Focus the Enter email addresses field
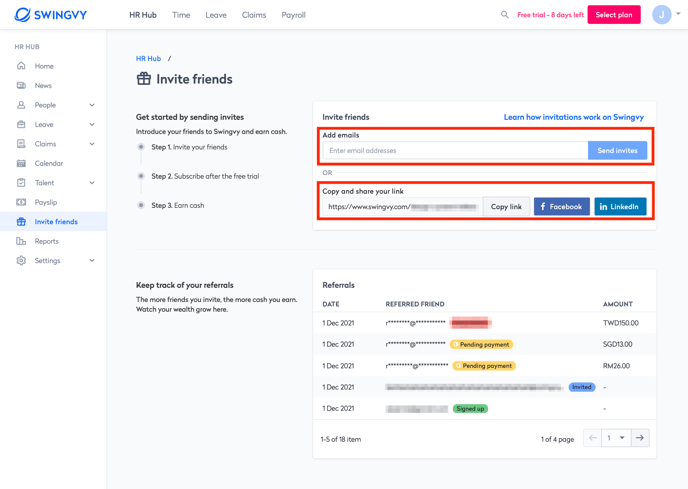Viewport: 688px width, 489px height. click(455, 151)
